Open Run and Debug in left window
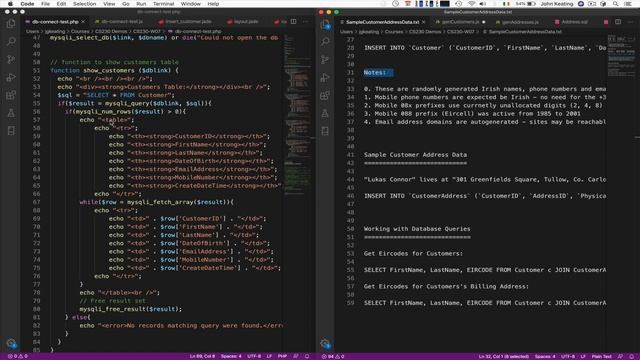This screenshot has width=640, height=360. [x=11, y=77]
